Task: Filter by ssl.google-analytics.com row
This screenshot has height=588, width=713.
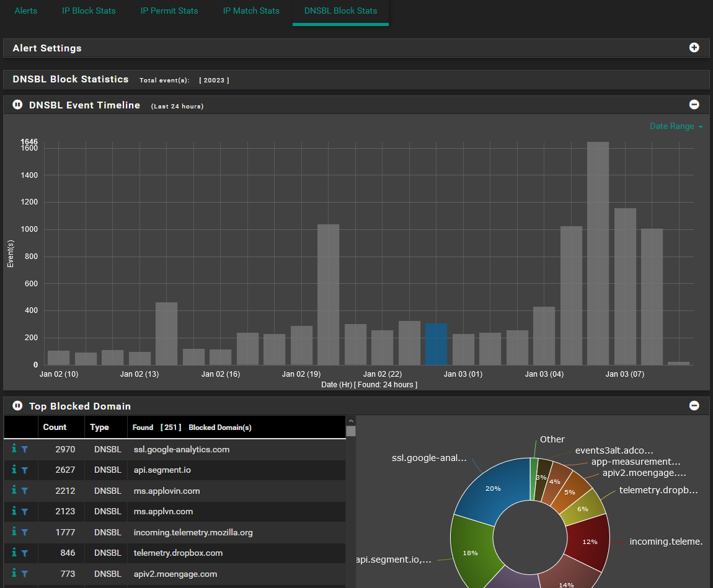Action: pos(25,449)
